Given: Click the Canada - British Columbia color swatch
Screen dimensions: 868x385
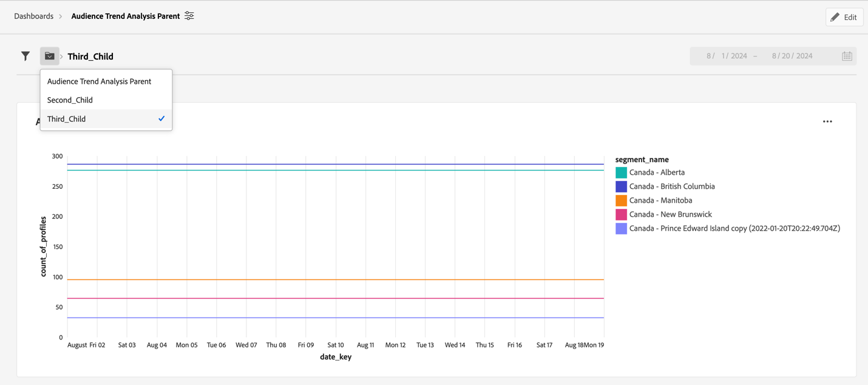Looking at the screenshot, I should 620,186.
